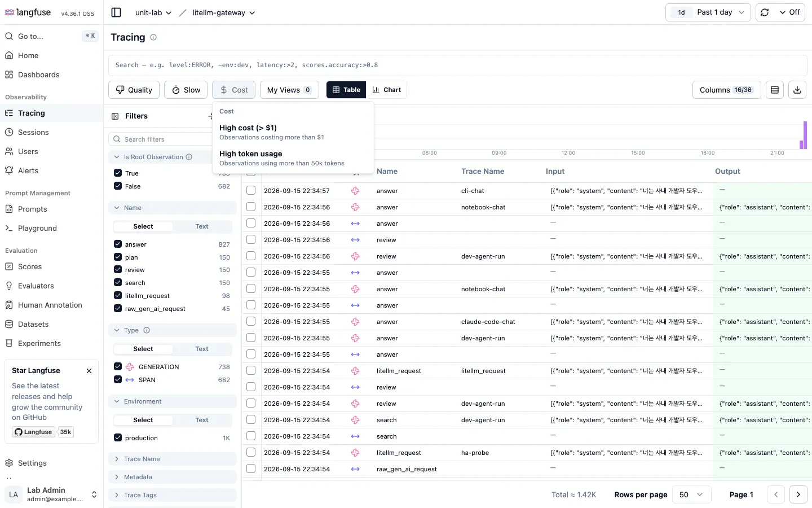Open the Quality filter preset button

click(134, 90)
